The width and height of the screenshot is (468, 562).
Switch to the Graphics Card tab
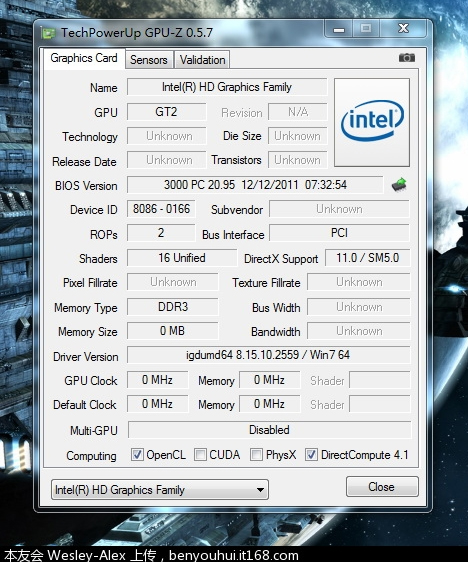[x=84, y=58]
